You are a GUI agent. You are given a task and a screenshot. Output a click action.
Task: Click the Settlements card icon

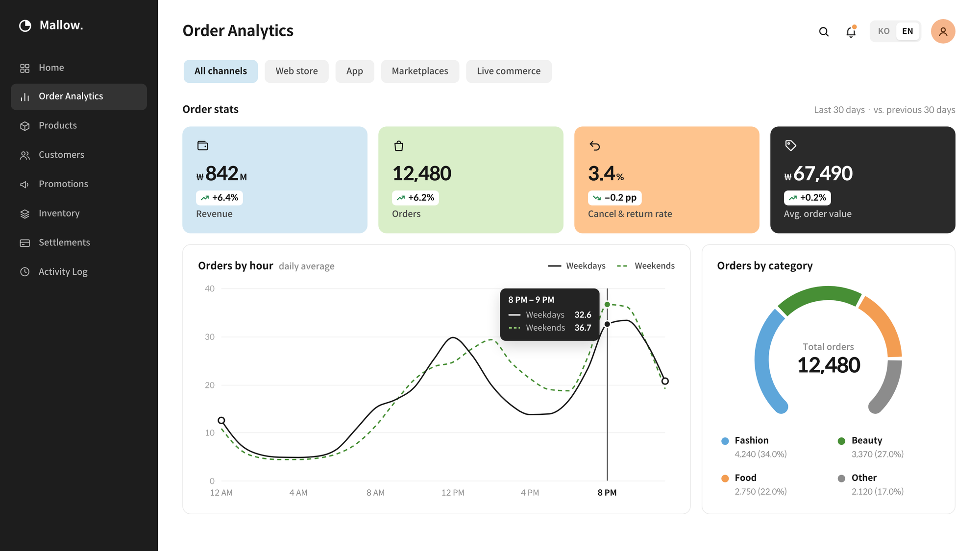(x=24, y=243)
